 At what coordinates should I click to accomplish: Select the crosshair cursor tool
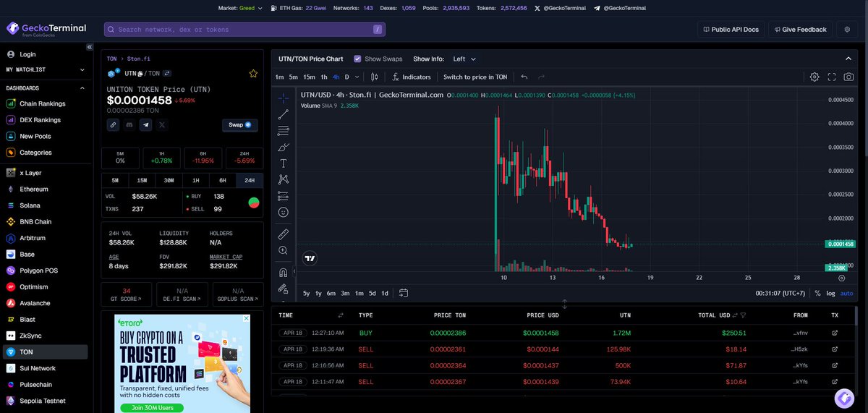point(284,98)
